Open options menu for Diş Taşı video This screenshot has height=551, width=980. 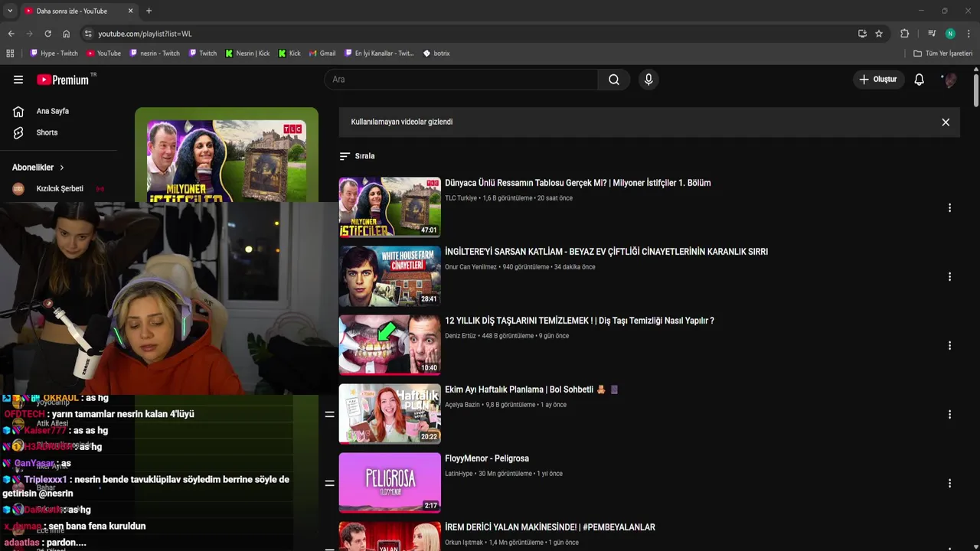[949, 346]
